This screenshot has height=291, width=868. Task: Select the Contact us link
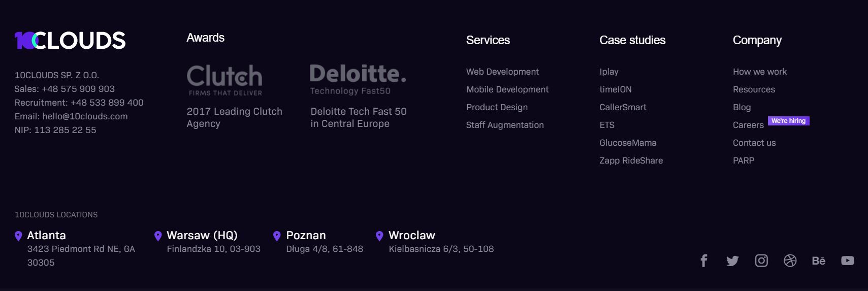coord(754,143)
